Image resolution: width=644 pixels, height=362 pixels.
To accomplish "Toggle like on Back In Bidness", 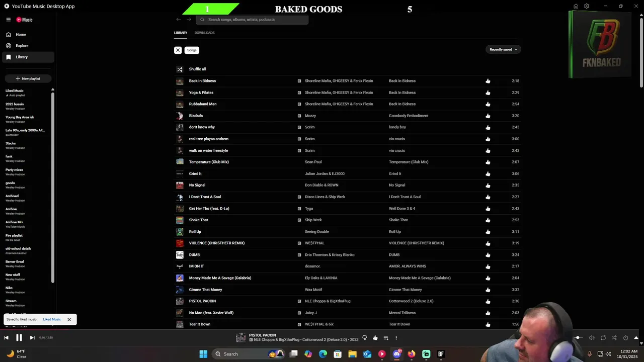I will click(488, 81).
